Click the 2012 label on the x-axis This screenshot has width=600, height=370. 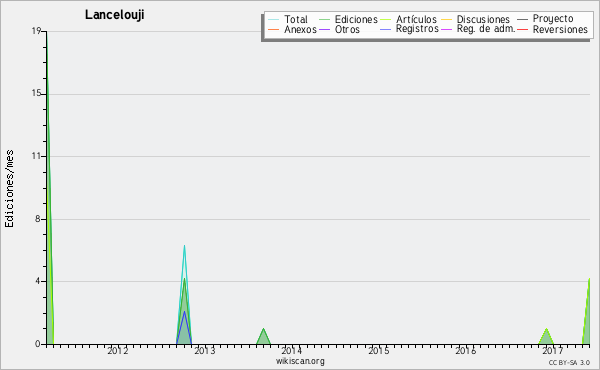click(117, 350)
